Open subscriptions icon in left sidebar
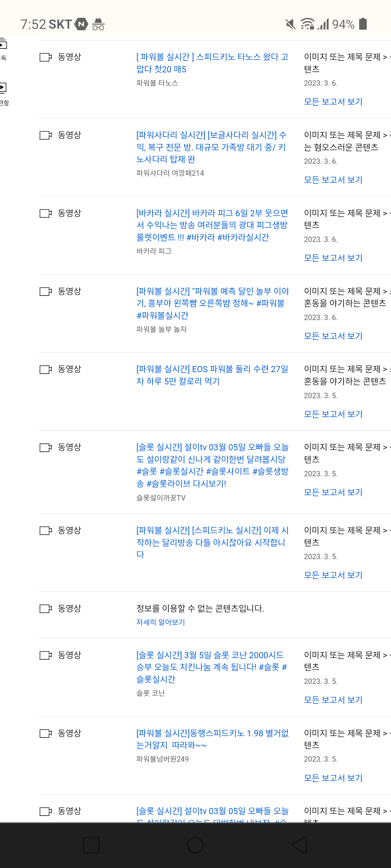This screenshot has height=868, width=391. click(3, 44)
